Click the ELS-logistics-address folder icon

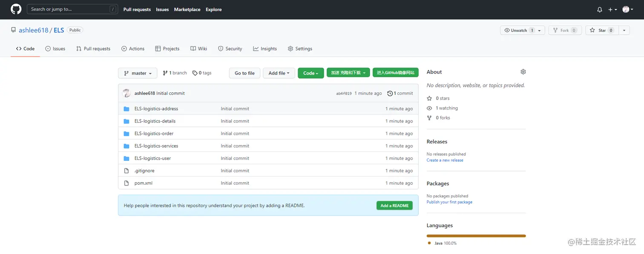126,109
